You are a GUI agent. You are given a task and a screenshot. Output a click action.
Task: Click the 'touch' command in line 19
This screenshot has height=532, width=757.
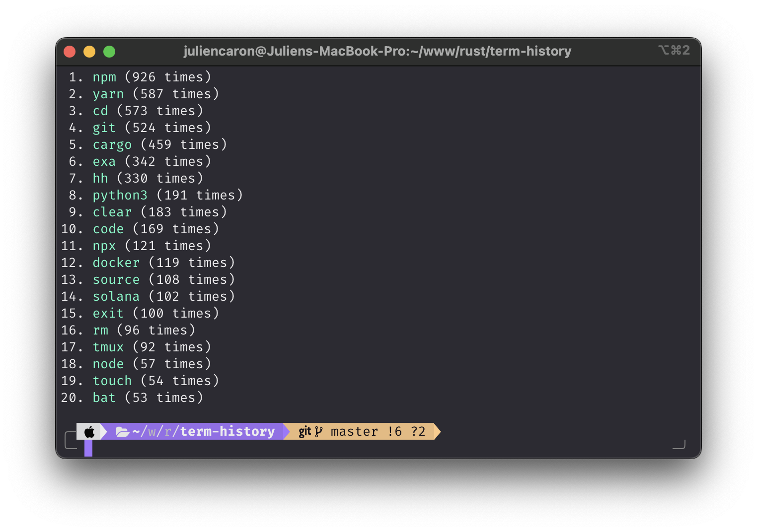point(112,381)
